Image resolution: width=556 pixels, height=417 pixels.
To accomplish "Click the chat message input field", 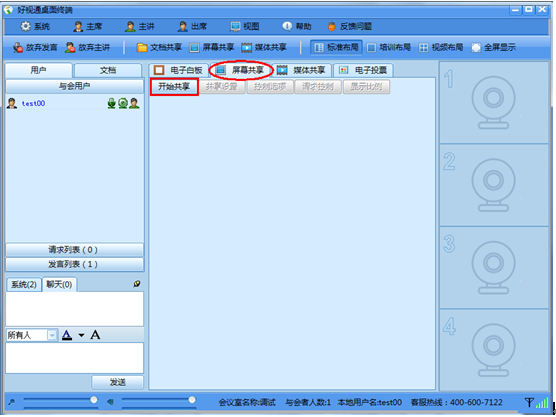I will point(74,358).
